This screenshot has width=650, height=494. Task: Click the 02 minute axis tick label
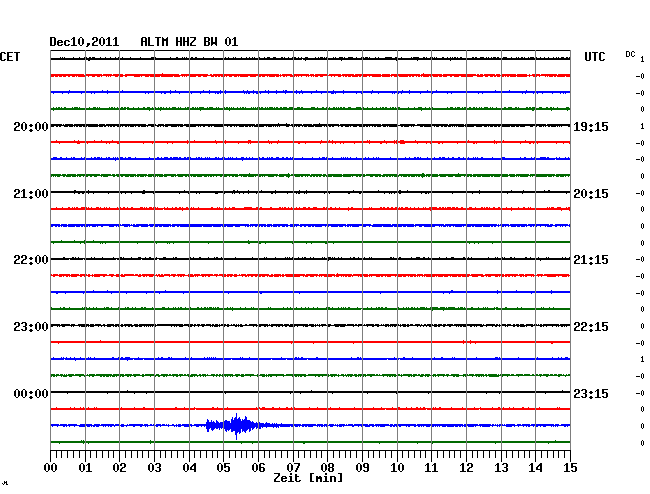[x=119, y=468]
